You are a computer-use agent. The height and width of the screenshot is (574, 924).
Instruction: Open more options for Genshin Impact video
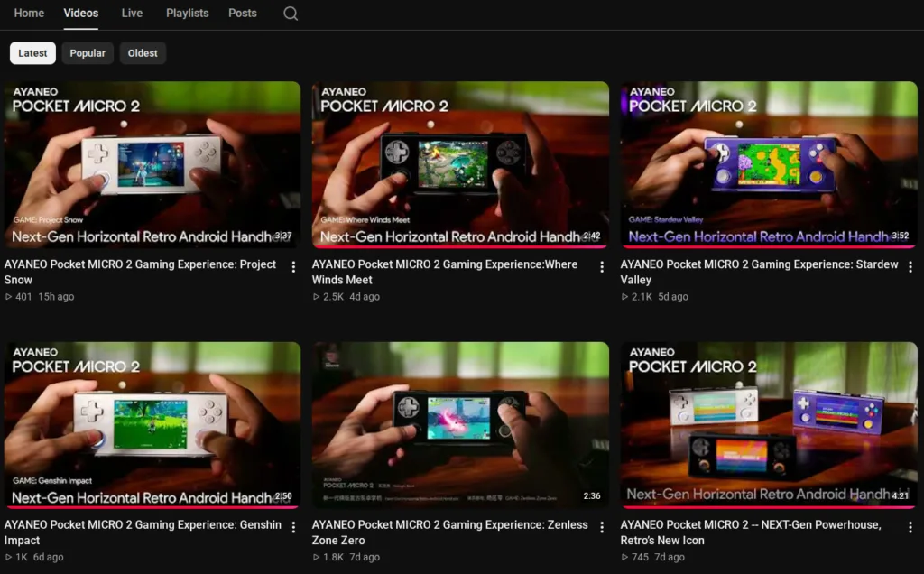[293, 527]
